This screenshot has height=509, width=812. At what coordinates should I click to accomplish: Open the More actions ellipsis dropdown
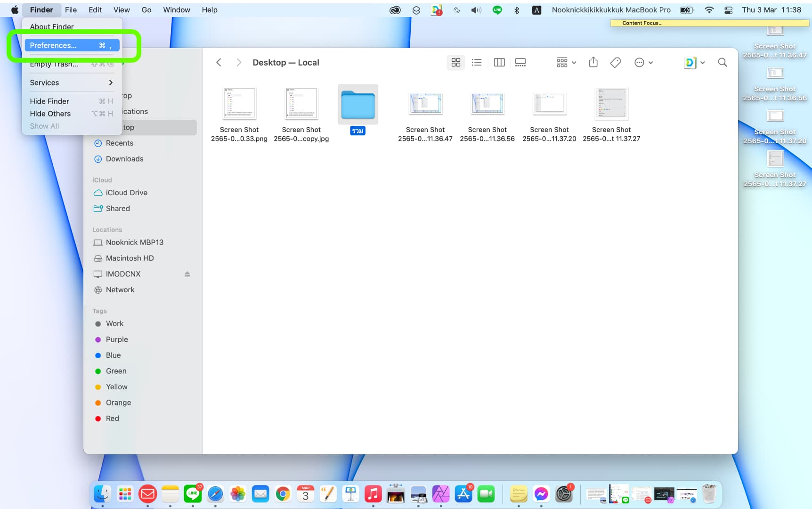643,62
